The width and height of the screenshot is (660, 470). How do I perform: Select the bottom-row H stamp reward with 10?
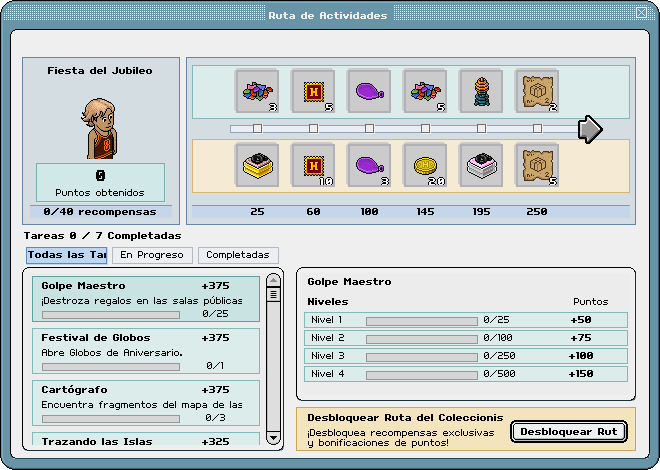point(313,165)
